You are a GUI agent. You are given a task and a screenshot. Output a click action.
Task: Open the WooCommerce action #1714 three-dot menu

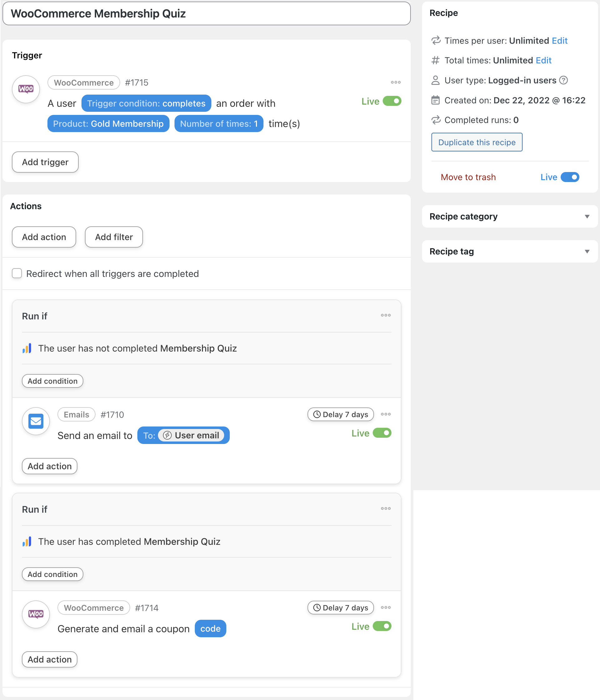coord(386,608)
